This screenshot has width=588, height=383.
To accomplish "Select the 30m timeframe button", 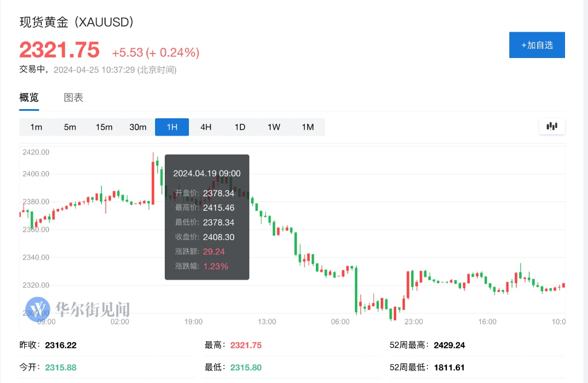I will coord(138,127).
